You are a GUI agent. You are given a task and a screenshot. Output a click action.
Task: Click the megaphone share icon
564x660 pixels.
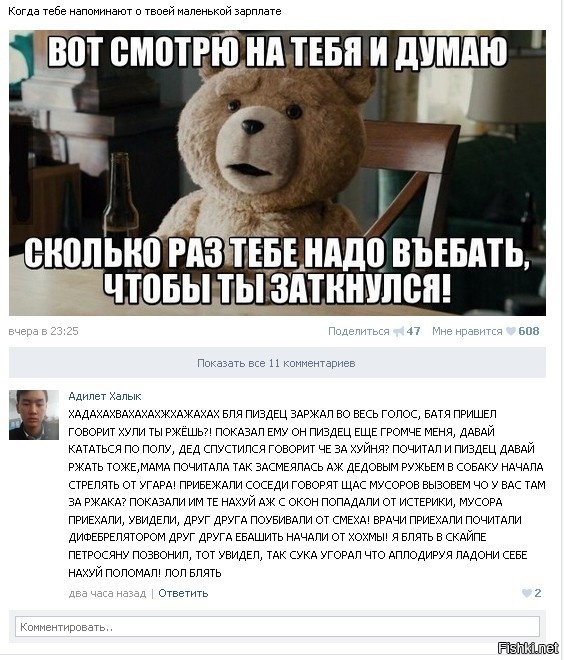[x=398, y=332]
